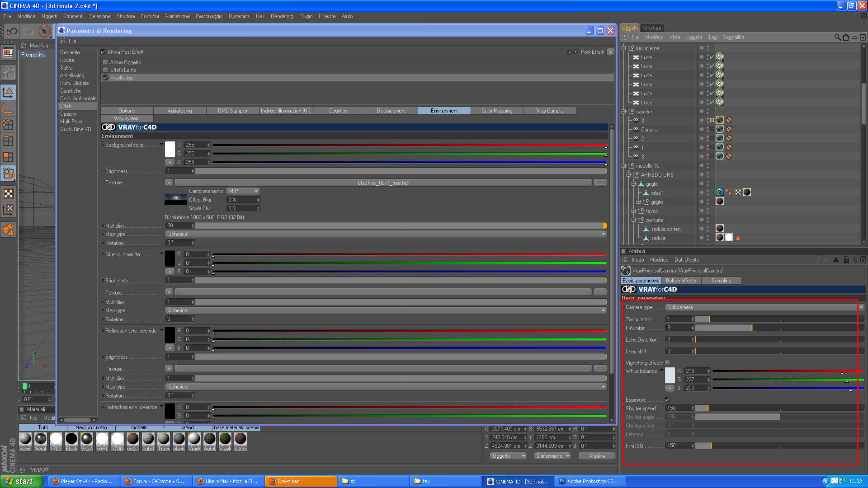
Task: Select the live selection arrow tool
Action: pyautogui.click(x=44, y=31)
